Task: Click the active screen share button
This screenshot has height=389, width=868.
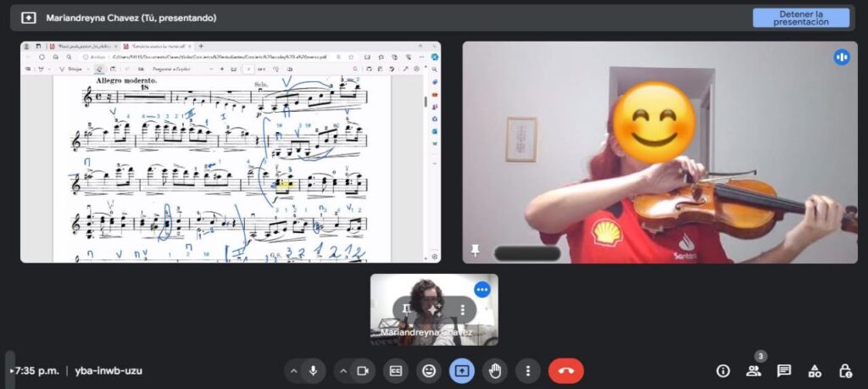Action: coord(462,370)
